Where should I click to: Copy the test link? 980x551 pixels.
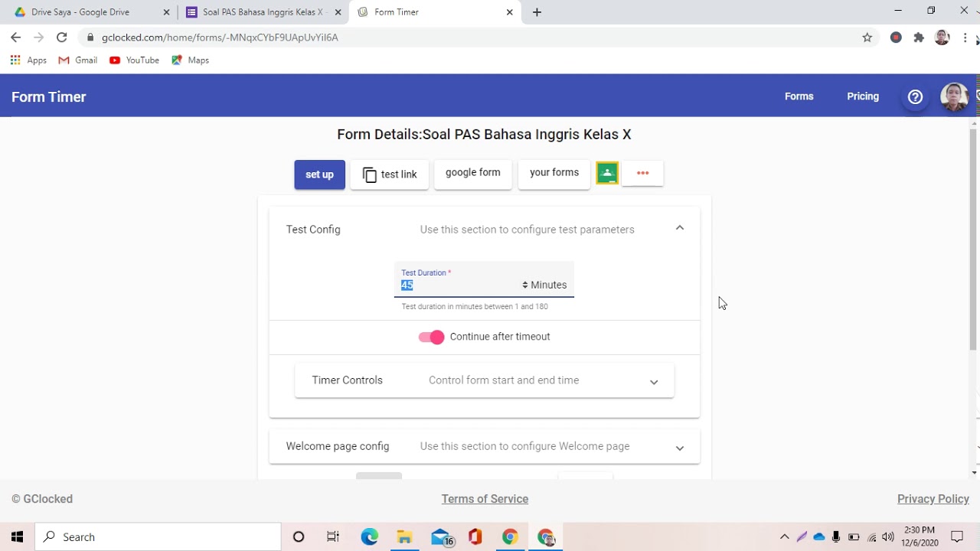pyautogui.click(x=390, y=174)
